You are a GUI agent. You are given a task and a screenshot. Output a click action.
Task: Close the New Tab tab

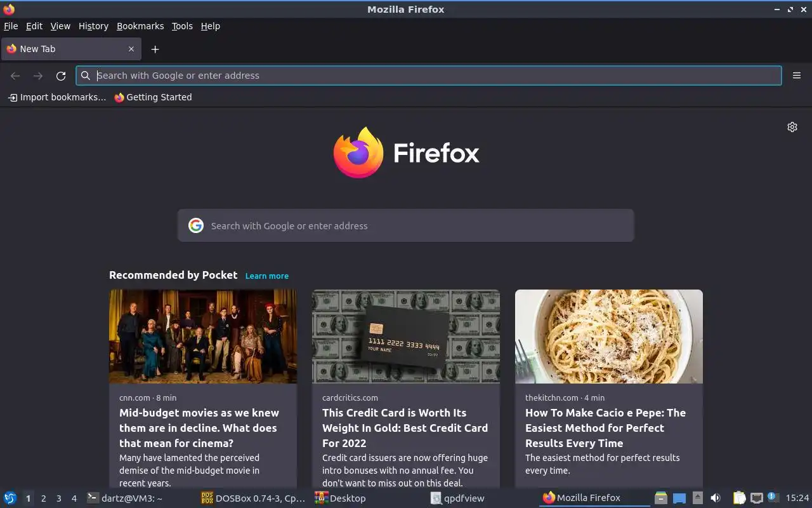tap(131, 49)
